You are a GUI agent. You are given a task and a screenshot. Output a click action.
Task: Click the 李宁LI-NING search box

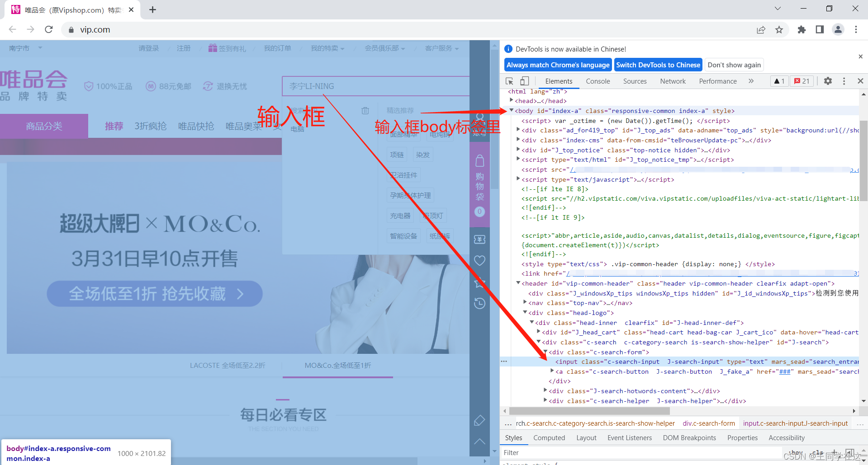(375, 86)
